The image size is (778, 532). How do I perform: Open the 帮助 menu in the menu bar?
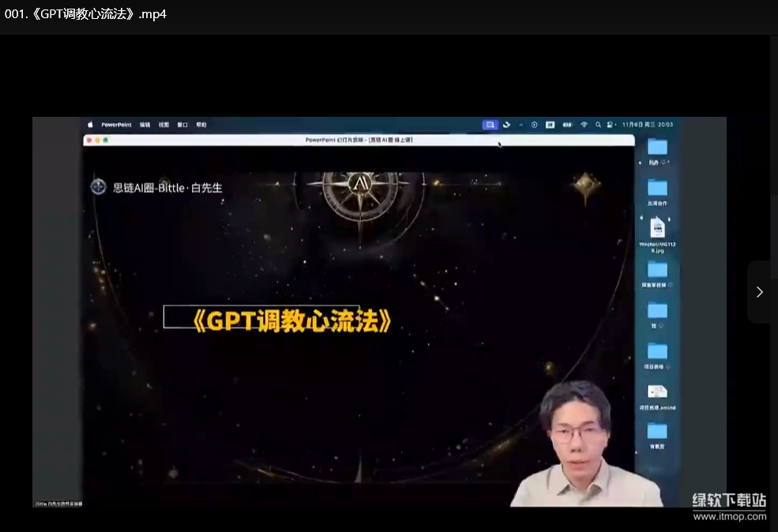coord(201,125)
